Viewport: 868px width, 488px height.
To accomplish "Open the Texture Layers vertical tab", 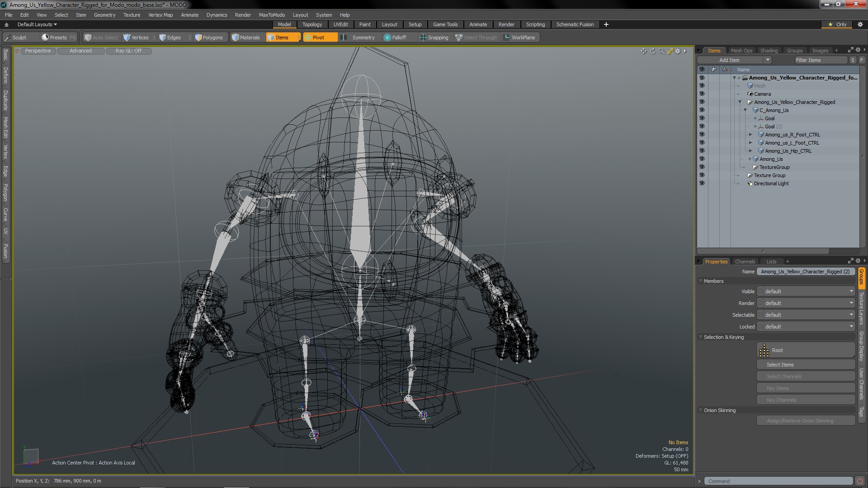I will pos(862,308).
